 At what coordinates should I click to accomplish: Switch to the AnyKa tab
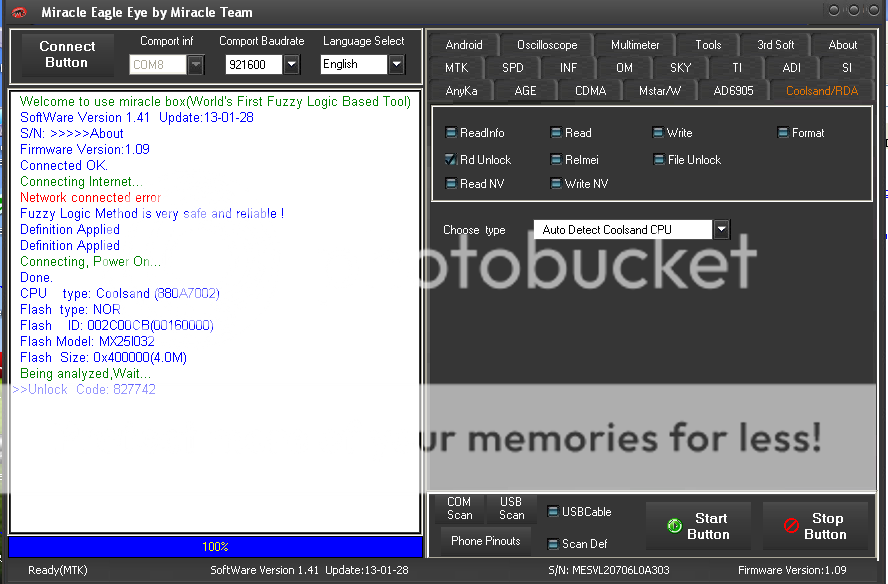click(462, 91)
